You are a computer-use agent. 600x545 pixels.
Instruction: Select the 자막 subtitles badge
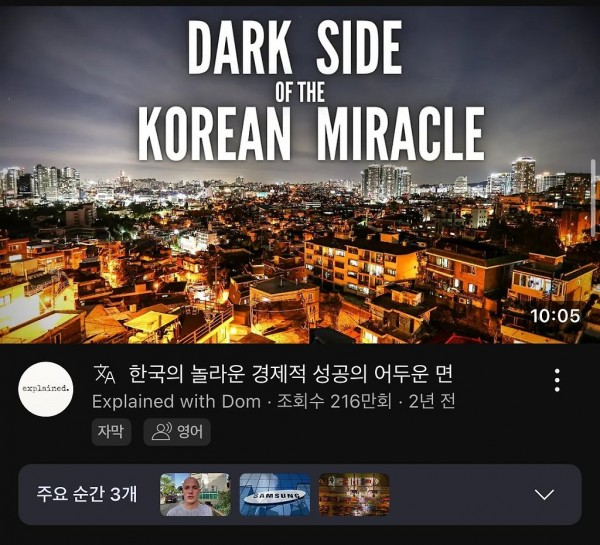[111, 432]
